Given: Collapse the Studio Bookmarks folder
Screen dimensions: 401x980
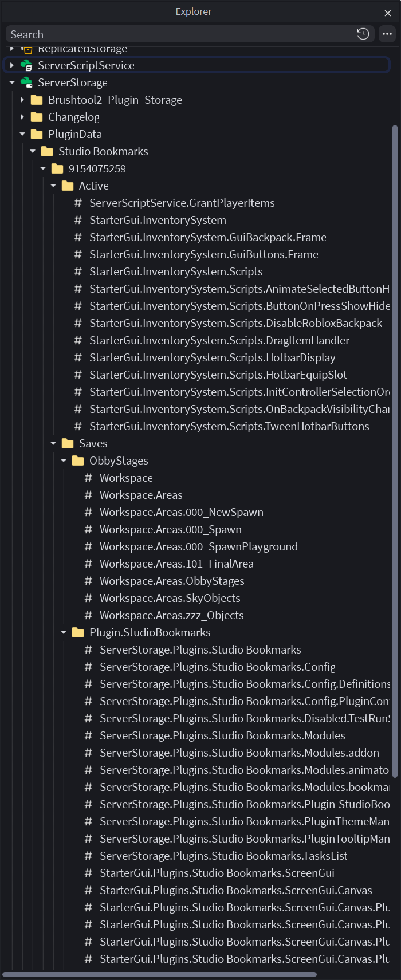Looking at the screenshot, I should (x=33, y=151).
